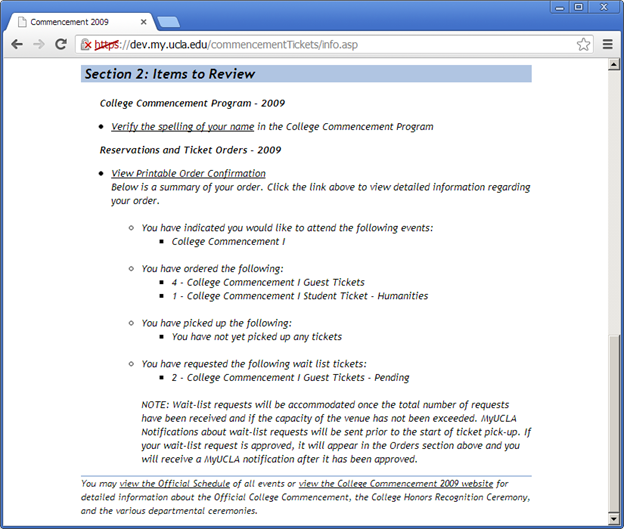This screenshot has width=624, height=529.
Task: Open View Printable Order Confirmation link
Action: click(x=188, y=174)
